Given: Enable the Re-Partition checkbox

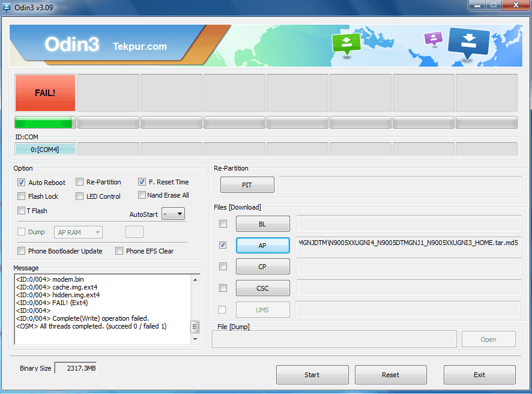Looking at the screenshot, I should [79, 181].
